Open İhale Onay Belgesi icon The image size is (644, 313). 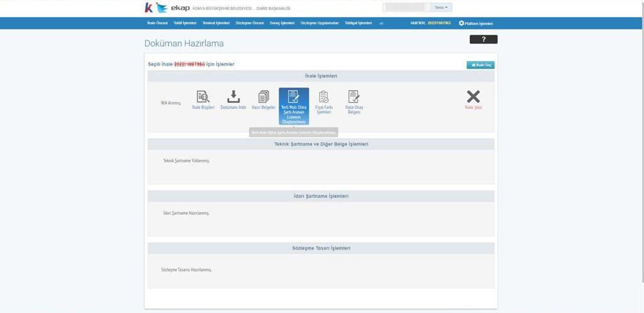354,97
